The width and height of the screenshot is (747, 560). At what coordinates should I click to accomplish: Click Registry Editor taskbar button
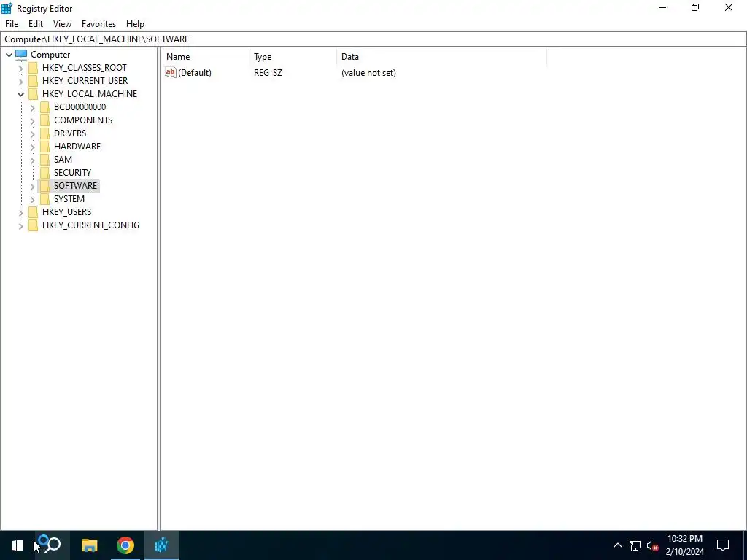tap(161, 545)
